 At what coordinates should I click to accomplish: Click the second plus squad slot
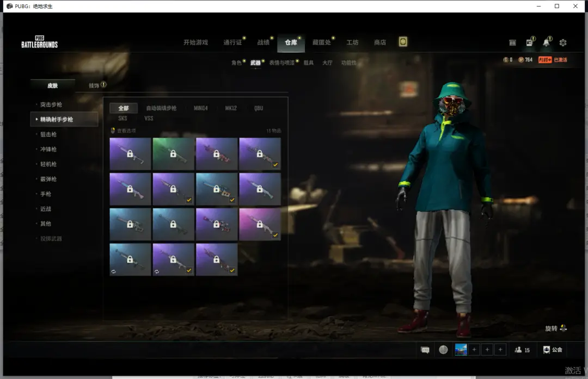pyautogui.click(x=487, y=350)
